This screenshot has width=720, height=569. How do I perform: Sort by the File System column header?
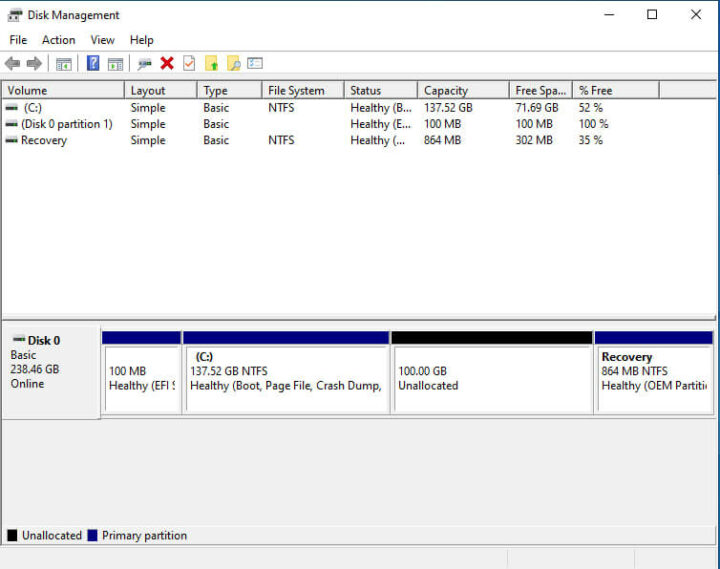[x=296, y=90]
